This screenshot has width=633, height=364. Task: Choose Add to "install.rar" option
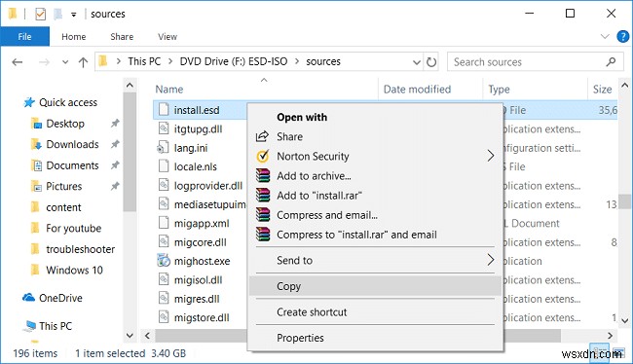tap(375, 196)
